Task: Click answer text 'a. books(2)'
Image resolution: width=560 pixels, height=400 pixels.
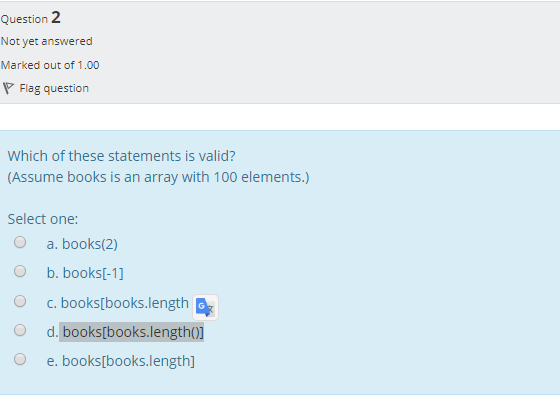Action: 82,244
